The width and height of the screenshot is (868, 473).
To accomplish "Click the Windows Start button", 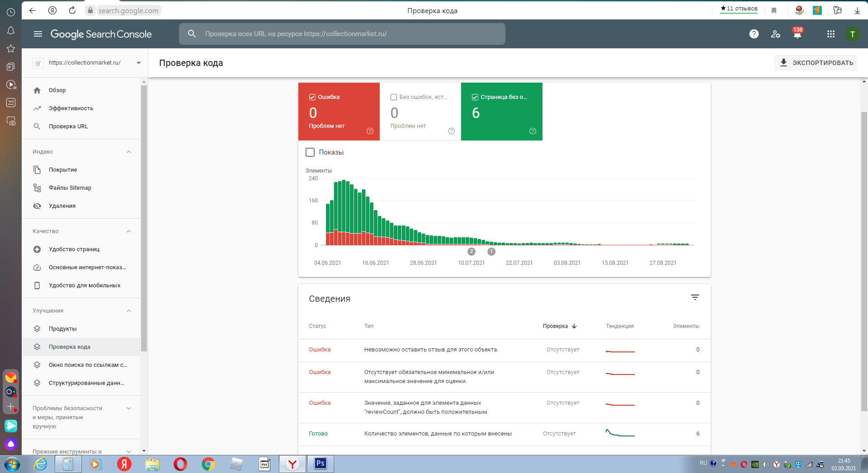I will 12,464.
